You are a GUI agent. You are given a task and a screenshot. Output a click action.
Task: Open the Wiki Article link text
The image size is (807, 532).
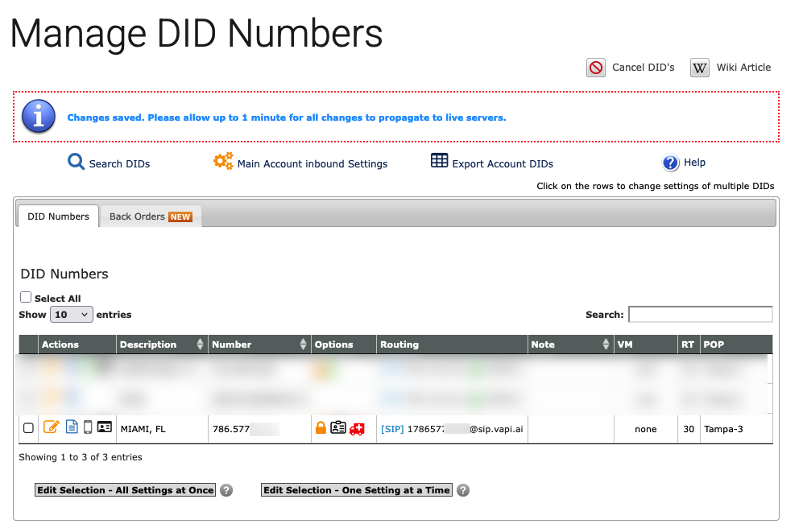pos(743,68)
